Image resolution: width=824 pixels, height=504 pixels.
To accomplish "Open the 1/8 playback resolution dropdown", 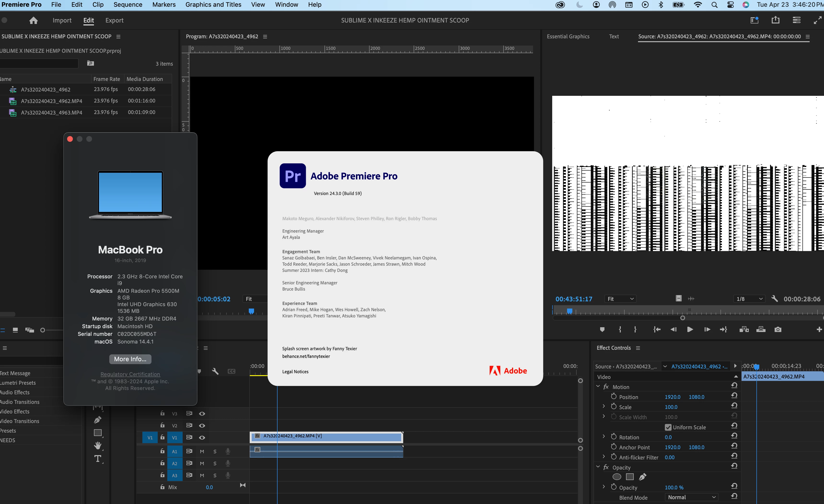I will tap(749, 299).
